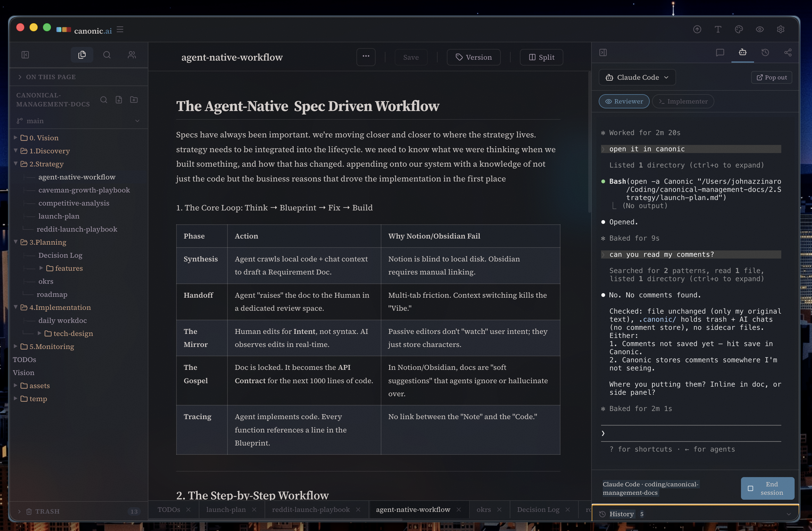Click the Version button

click(x=474, y=57)
